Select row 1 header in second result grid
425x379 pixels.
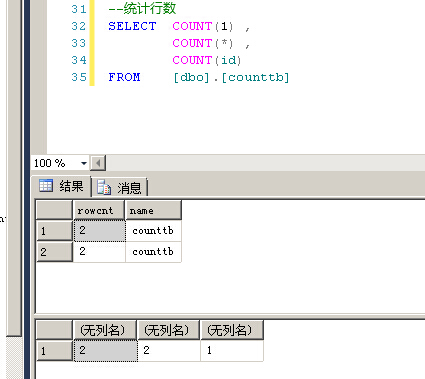pos(54,351)
